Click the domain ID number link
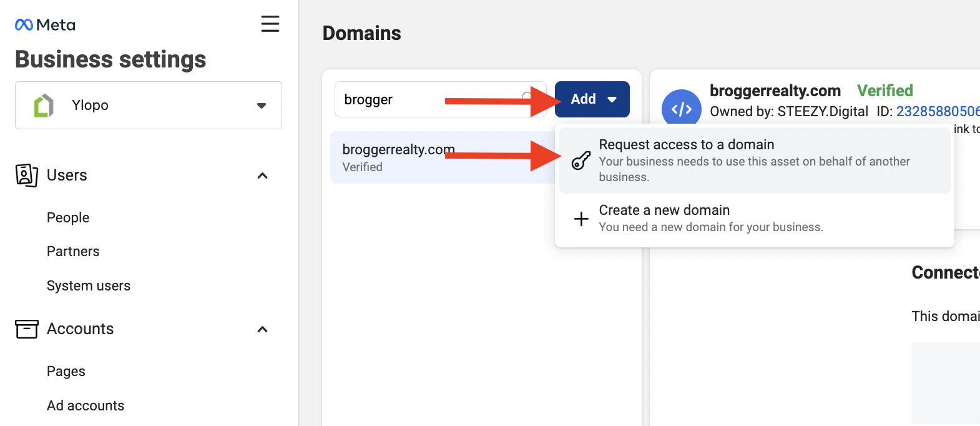980x426 pixels. (938, 111)
